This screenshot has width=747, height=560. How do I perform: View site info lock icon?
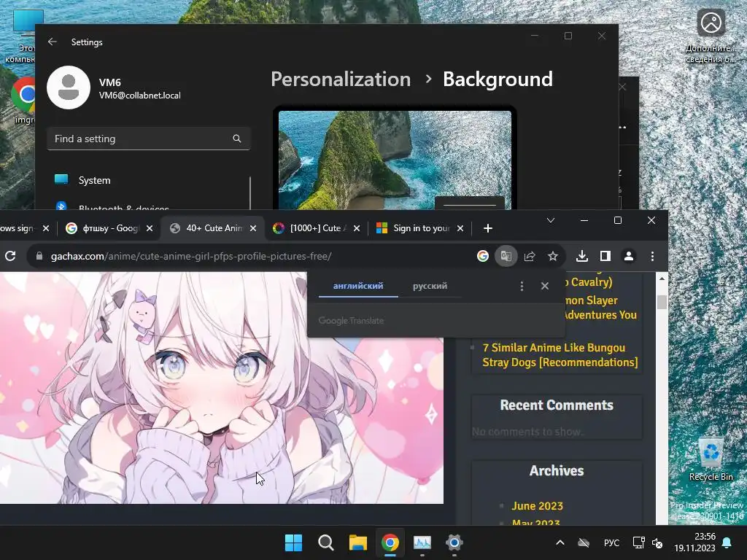(x=39, y=256)
